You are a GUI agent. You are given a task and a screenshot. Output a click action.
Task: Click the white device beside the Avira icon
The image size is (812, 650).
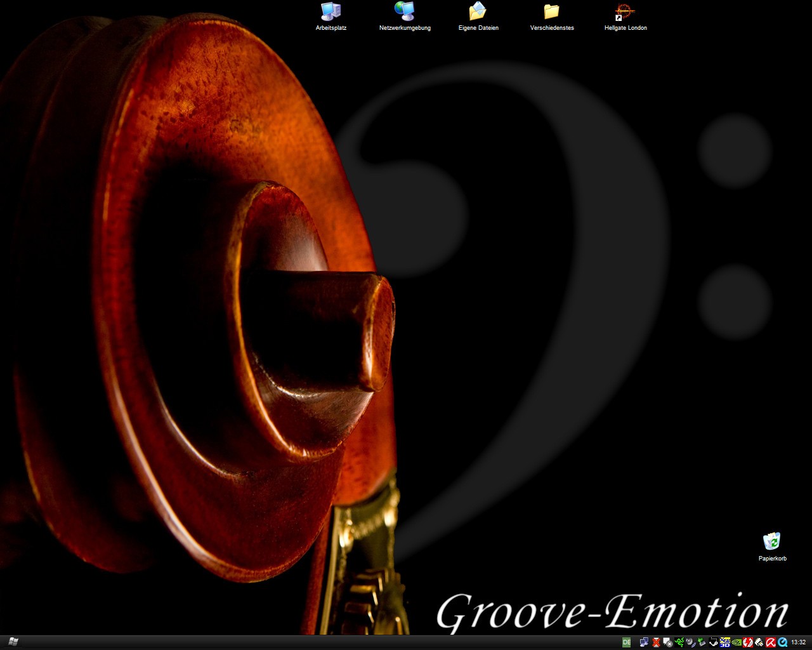coord(759,642)
